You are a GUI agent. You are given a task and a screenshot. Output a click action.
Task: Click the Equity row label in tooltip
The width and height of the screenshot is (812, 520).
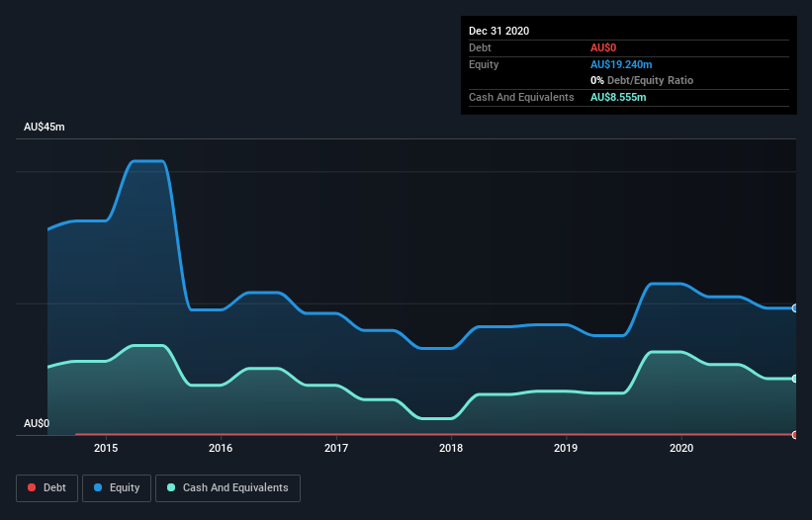point(484,64)
